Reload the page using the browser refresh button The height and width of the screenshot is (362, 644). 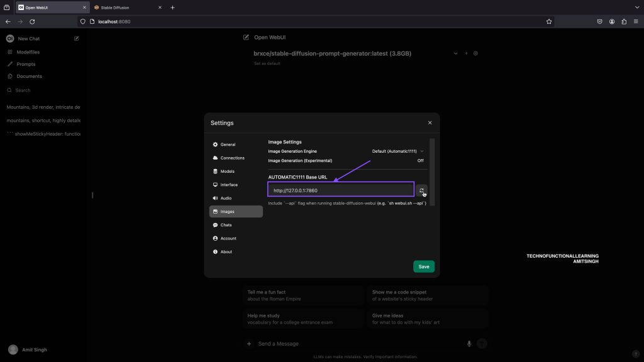[x=32, y=21]
